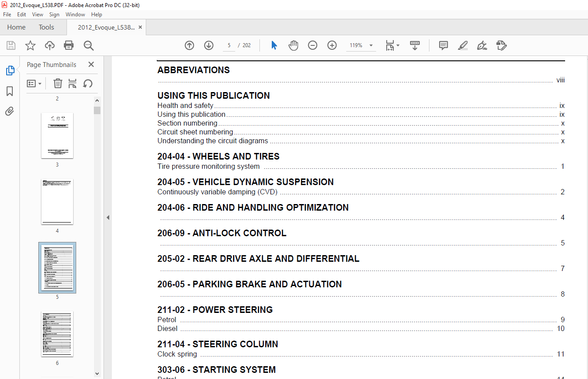Image resolution: width=588 pixels, height=379 pixels.
Task: Expand the page fit options arrow
Action: [398, 45]
